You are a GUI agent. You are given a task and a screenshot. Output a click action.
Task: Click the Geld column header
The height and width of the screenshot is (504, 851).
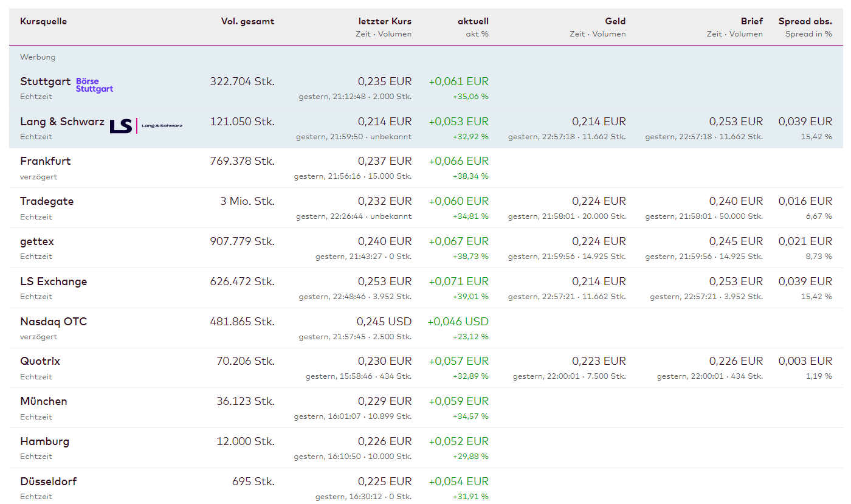point(615,21)
